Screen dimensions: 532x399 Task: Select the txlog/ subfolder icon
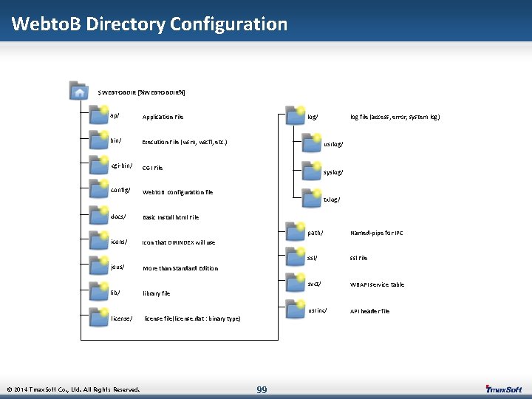tap(312, 198)
